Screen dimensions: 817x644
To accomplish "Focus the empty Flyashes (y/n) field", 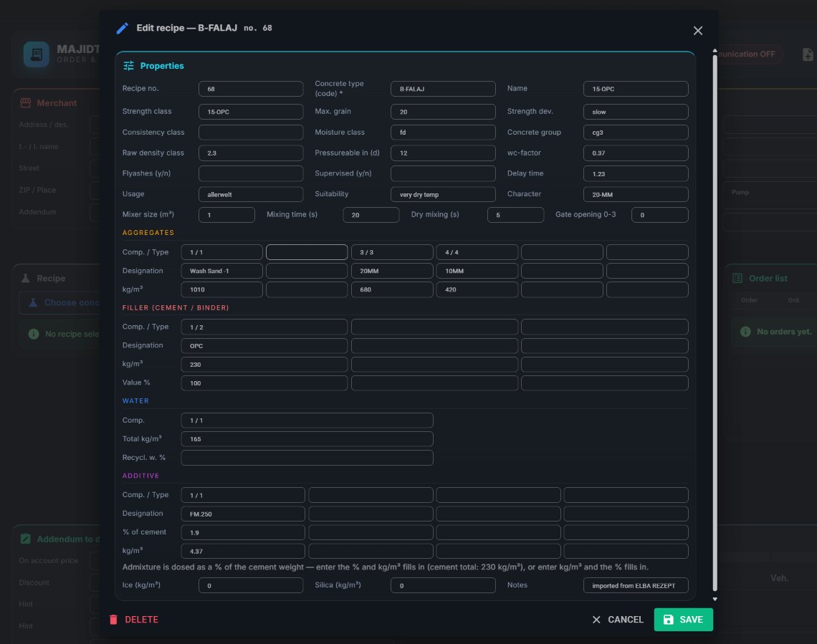I will (x=251, y=173).
